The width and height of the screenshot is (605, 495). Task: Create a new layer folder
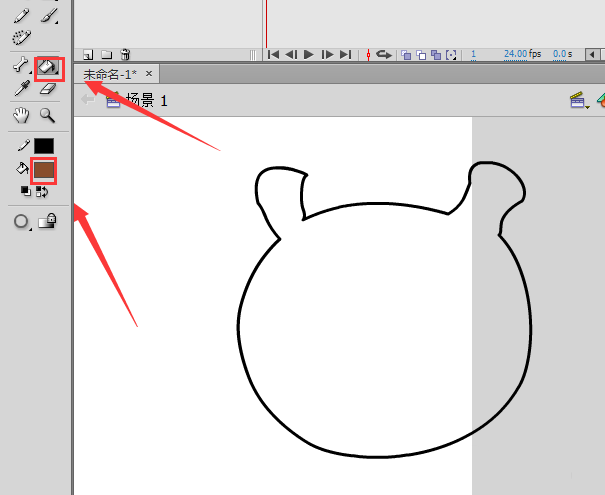(107, 55)
